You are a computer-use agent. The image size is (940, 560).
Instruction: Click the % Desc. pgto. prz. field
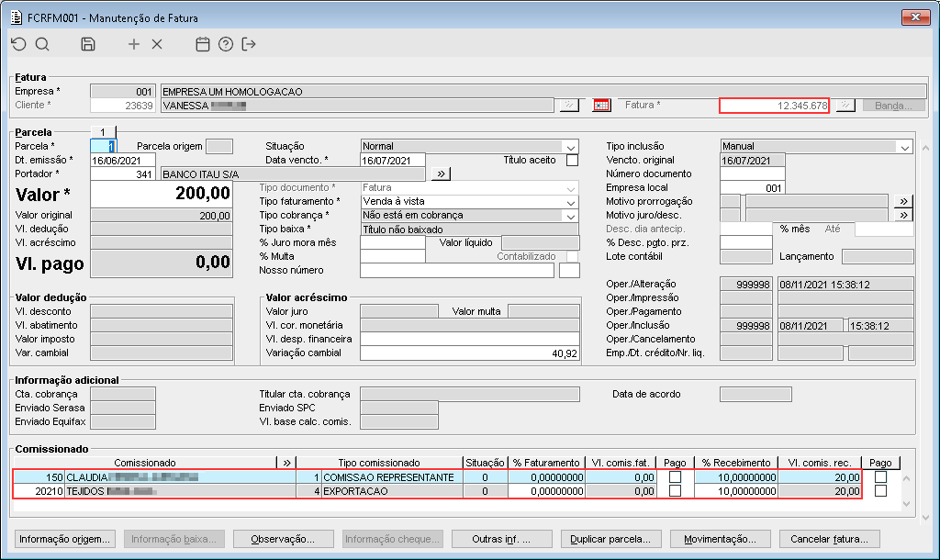click(x=745, y=243)
